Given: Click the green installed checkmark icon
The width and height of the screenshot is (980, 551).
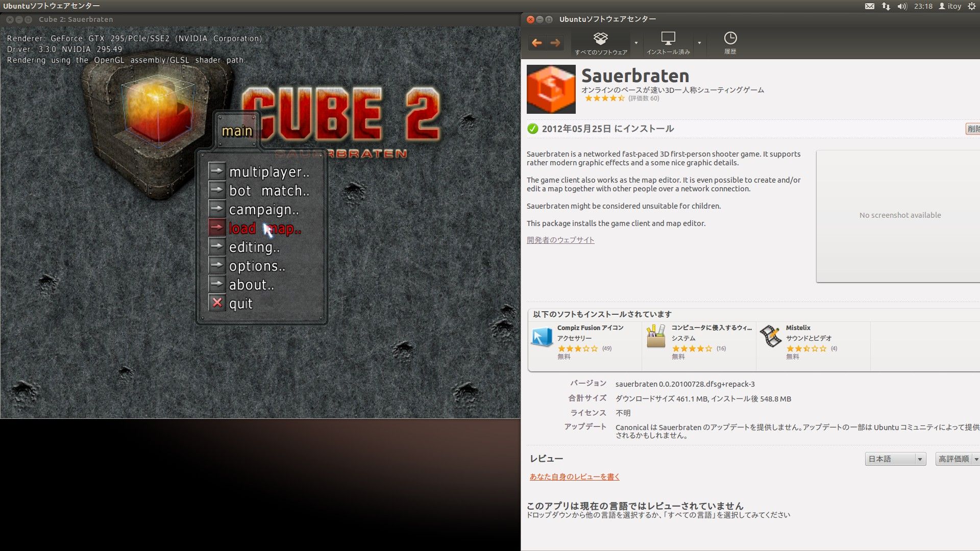Looking at the screenshot, I should click(x=532, y=129).
